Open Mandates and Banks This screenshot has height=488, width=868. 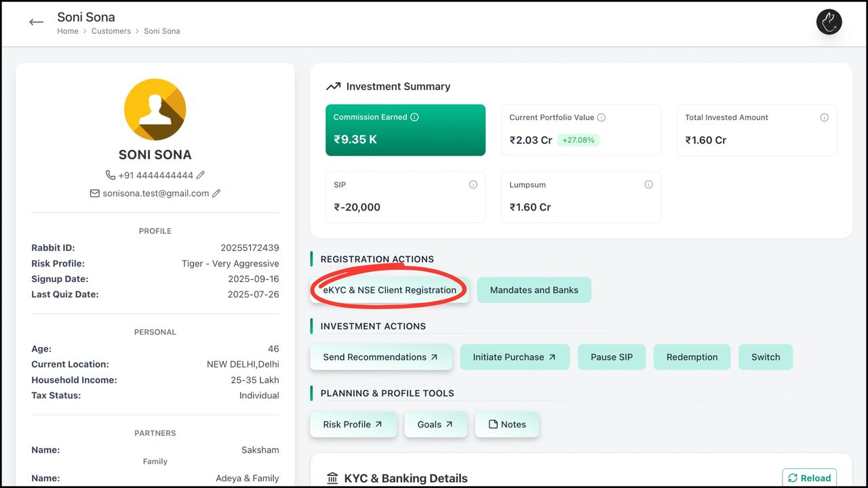pyautogui.click(x=534, y=290)
